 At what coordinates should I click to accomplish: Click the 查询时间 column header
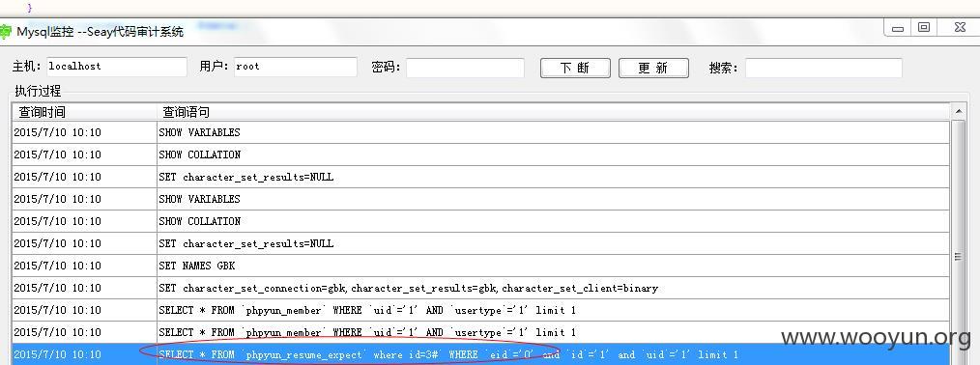click(84, 112)
